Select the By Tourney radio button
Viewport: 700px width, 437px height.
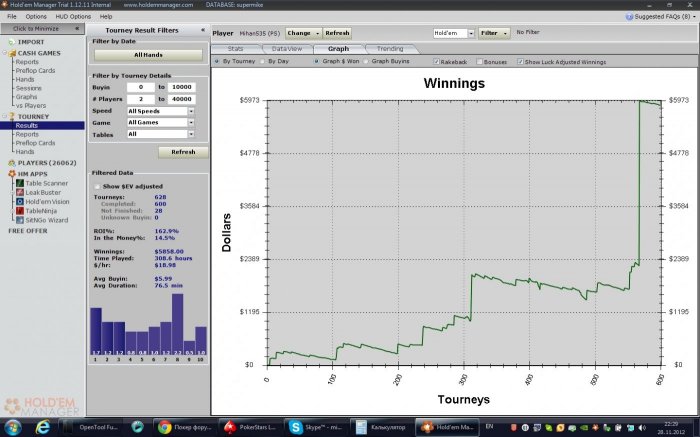(217, 61)
